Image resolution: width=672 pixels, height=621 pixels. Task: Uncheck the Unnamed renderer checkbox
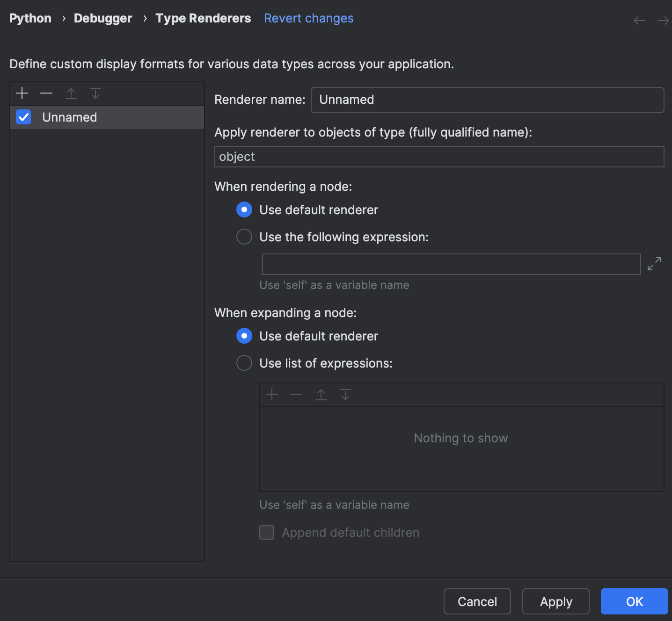click(x=23, y=117)
